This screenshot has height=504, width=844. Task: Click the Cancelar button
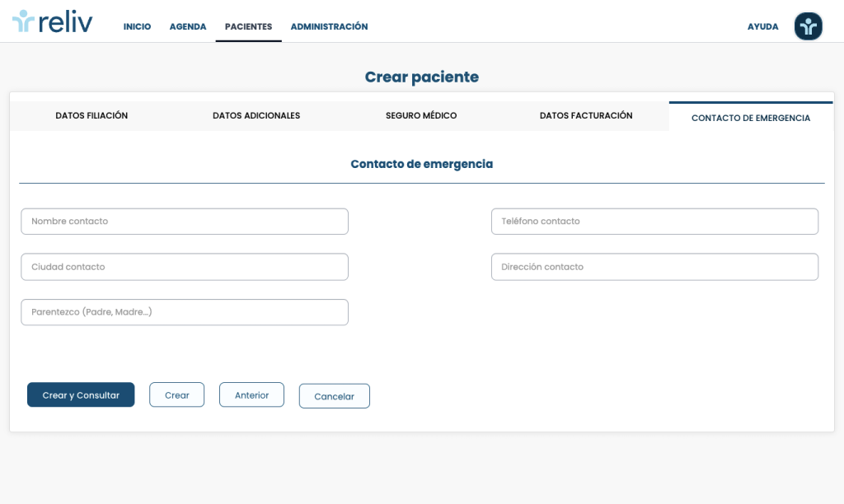coord(334,396)
